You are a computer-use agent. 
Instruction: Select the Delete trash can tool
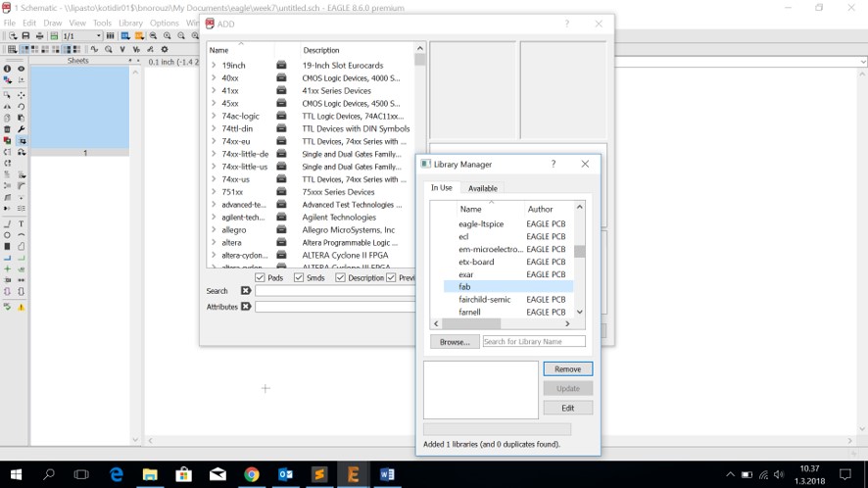point(7,129)
